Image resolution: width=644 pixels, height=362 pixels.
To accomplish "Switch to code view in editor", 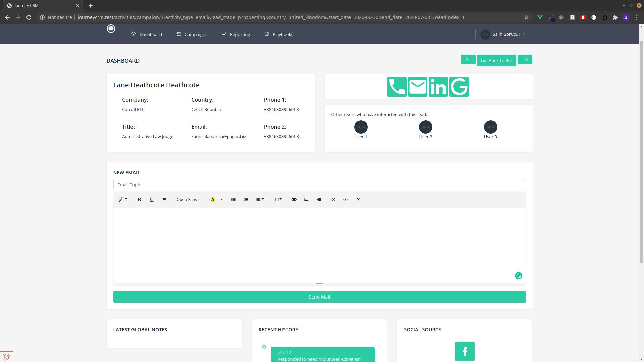I will click(x=345, y=200).
